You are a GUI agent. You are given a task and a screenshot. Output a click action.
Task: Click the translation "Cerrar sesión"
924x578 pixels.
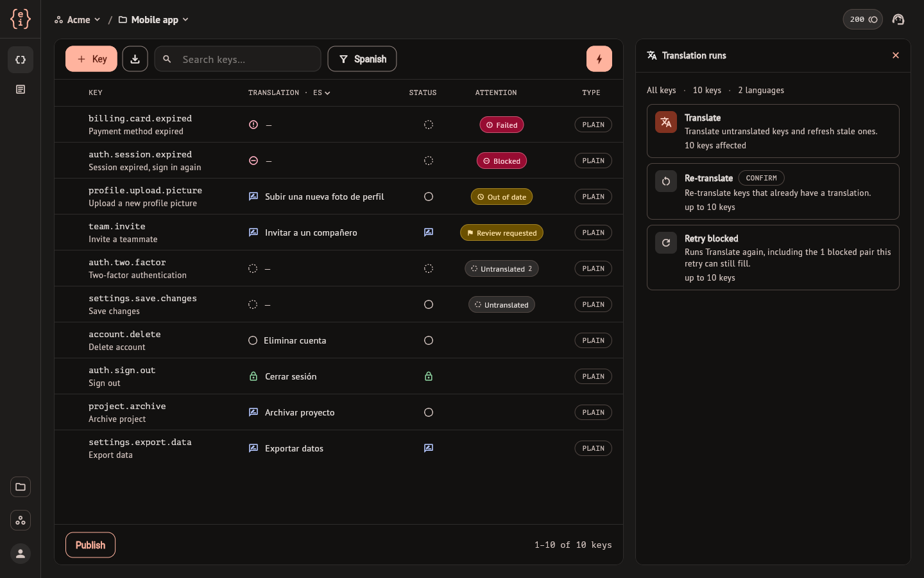291,376
